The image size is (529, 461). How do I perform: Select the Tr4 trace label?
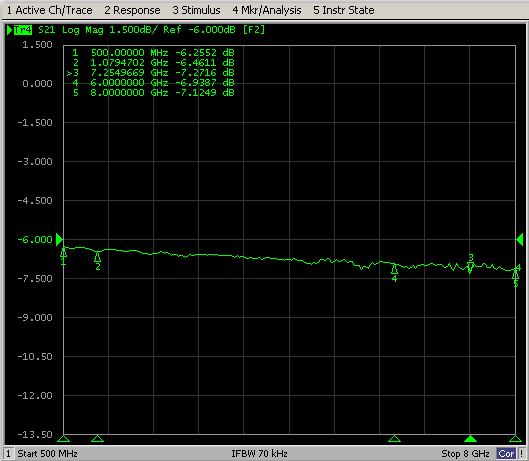(x=23, y=30)
